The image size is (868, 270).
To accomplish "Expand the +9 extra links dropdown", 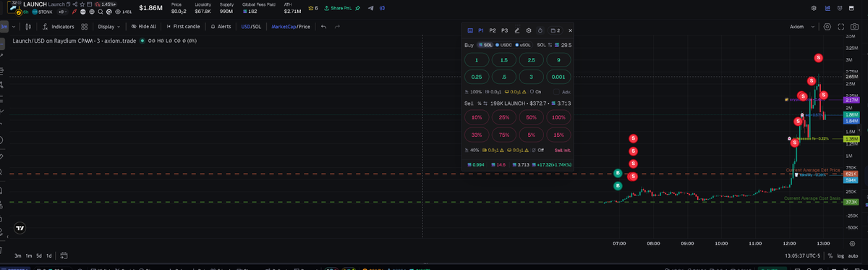I will 62,12.
